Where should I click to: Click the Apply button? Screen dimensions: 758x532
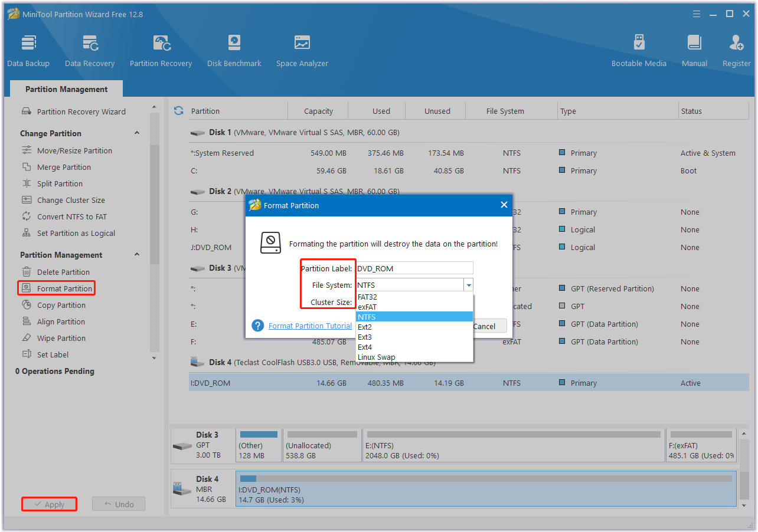click(49, 504)
